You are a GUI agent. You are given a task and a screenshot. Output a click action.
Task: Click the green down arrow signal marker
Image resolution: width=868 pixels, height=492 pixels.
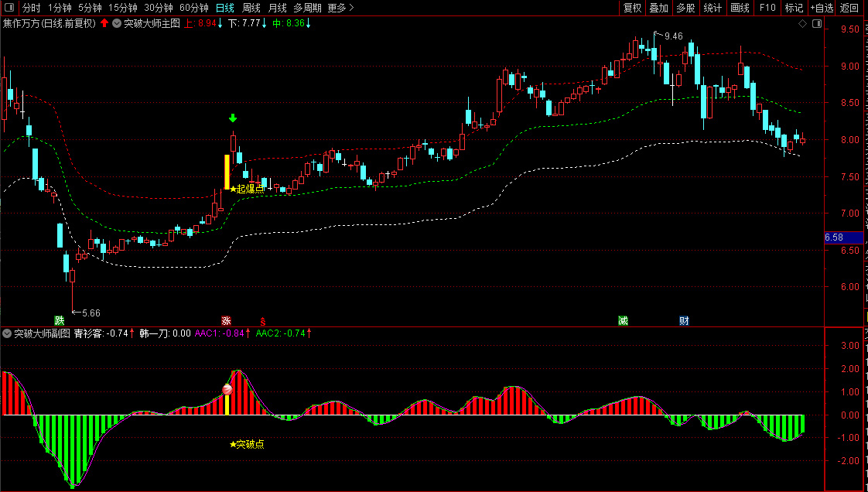coord(233,118)
